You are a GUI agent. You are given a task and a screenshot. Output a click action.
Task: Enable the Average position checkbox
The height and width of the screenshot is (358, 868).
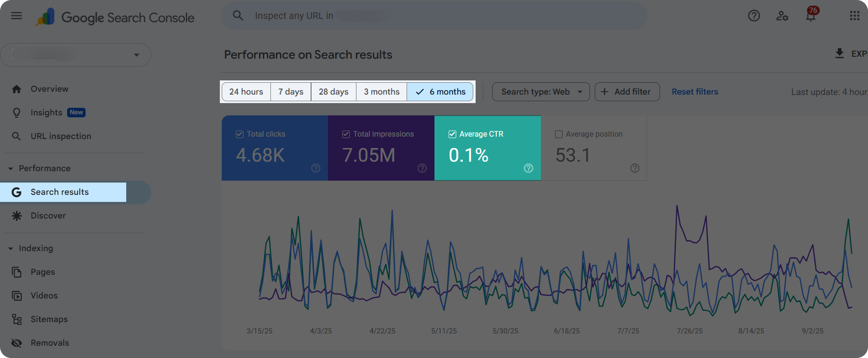click(x=559, y=134)
